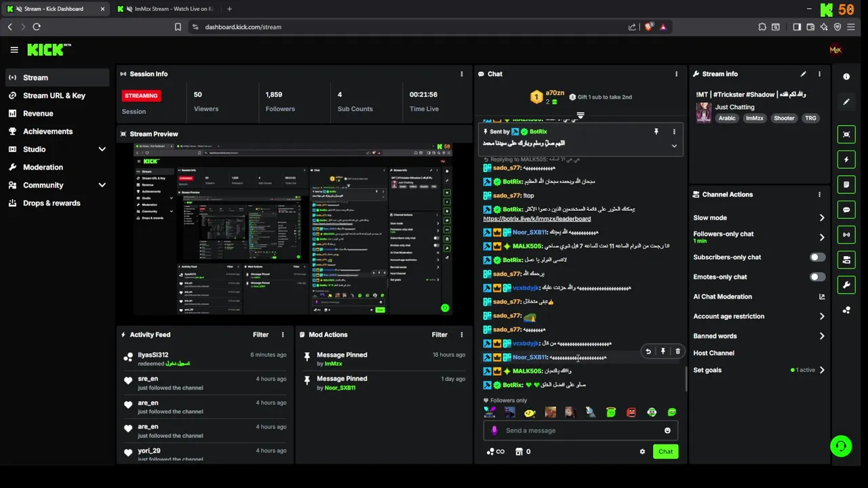This screenshot has width=868, height=488.
Task: Delete the hovered Noor_SXB11 chat message
Action: [x=677, y=351]
